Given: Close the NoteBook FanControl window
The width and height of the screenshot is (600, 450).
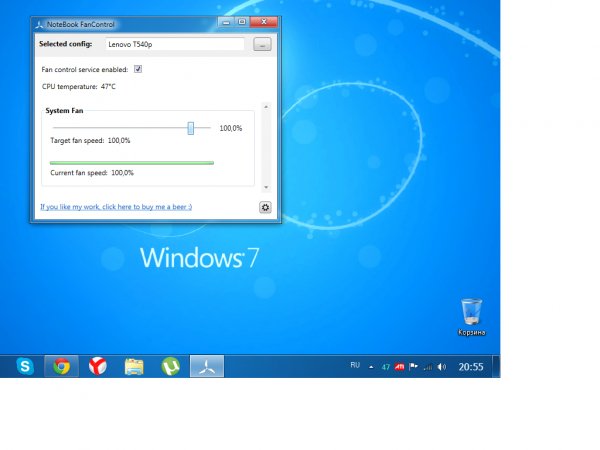Looking at the screenshot, I should click(x=264, y=22).
